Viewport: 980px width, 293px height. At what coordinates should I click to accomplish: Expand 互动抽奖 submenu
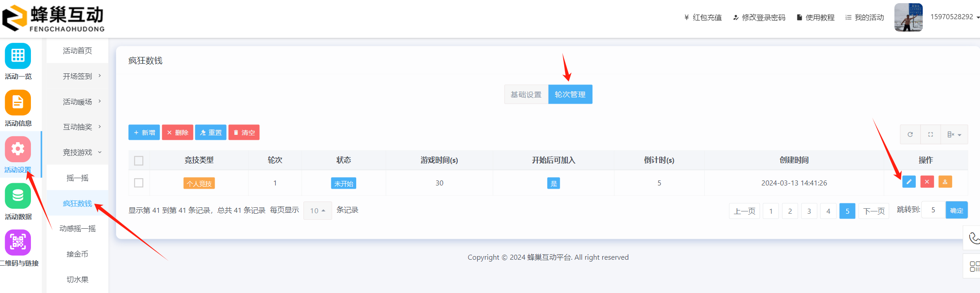(77, 127)
